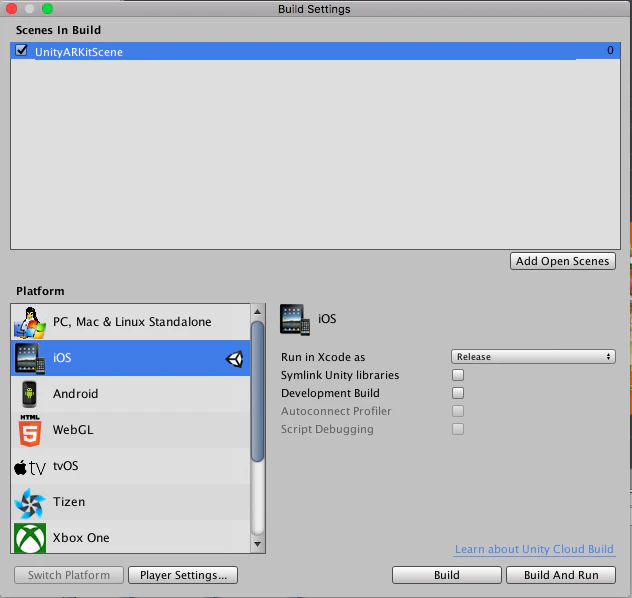Open the Learn about Unity Cloud Build link
The width and height of the screenshot is (632, 598).
click(x=534, y=549)
